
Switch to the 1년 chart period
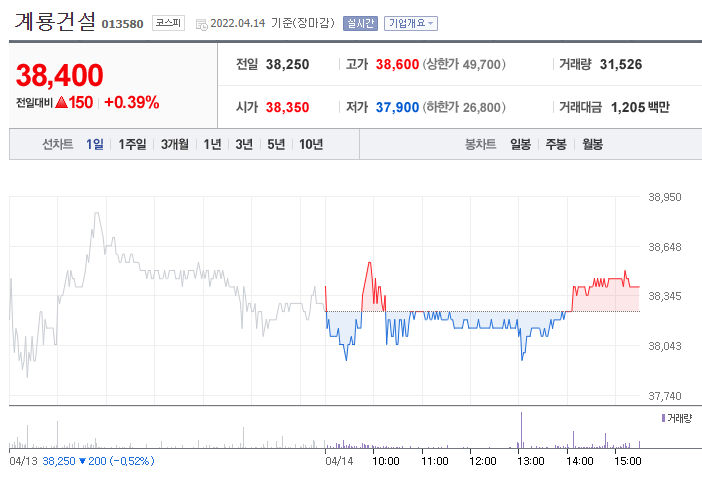pyautogui.click(x=212, y=144)
